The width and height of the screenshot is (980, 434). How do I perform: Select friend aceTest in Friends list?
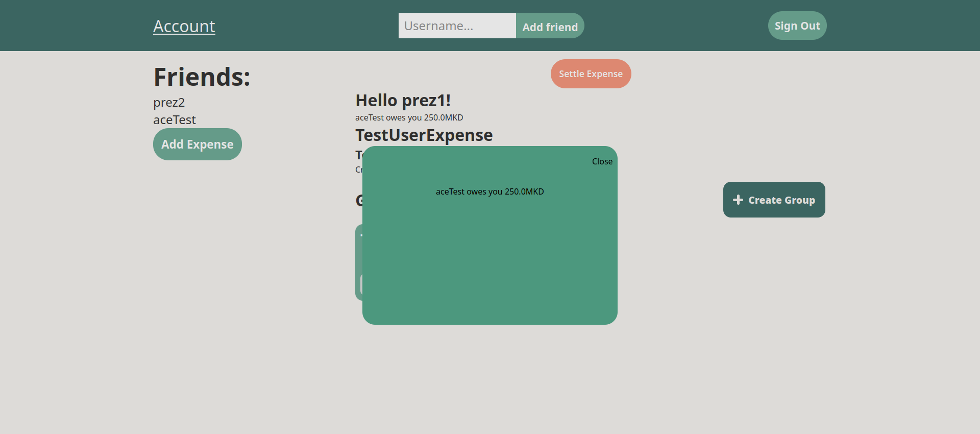click(175, 120)
